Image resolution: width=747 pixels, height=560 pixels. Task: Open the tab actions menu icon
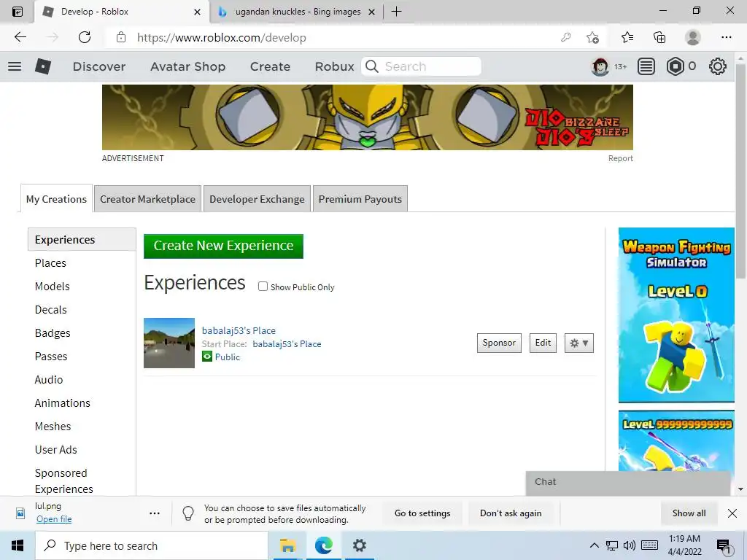click(18, 12)
